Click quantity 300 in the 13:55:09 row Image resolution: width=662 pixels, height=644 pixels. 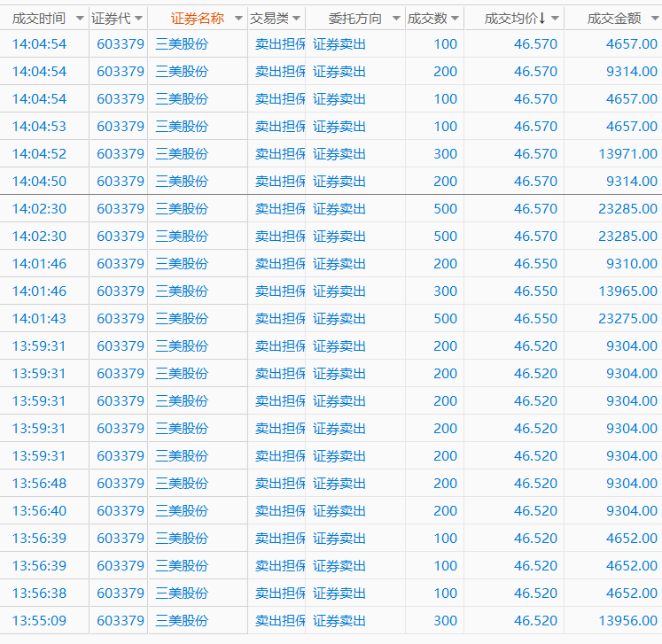pyautogui.click(x=446, y=620)
